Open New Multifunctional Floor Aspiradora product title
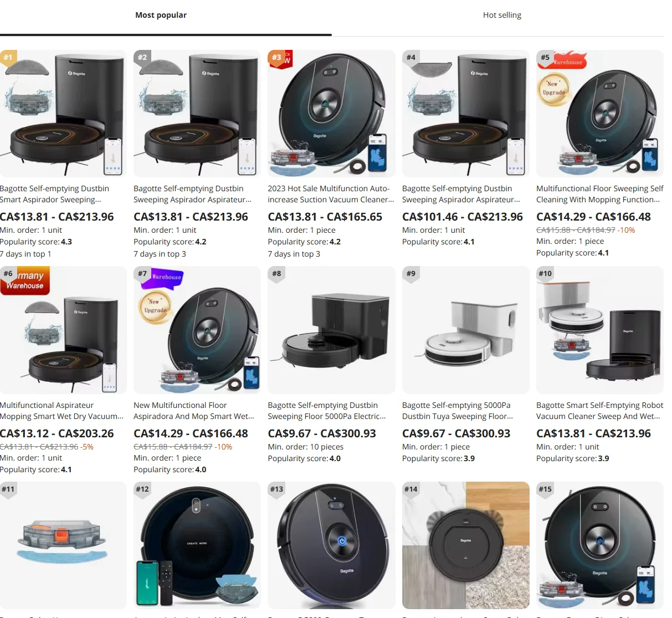 point(194,411)
